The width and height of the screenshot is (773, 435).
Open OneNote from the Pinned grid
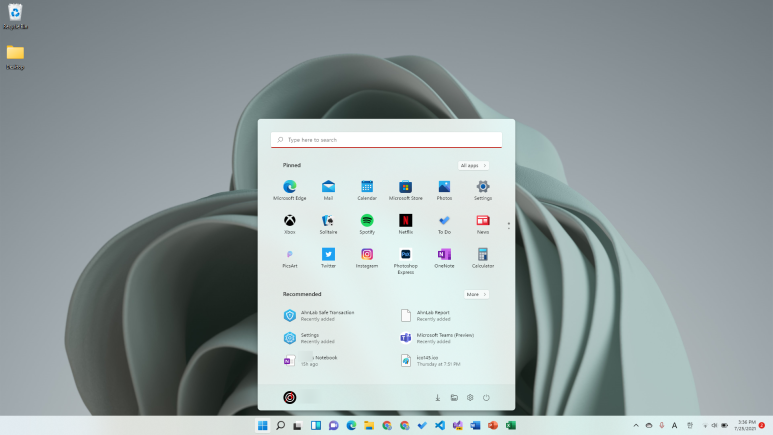pyautogui.click(x=444, y=258)
